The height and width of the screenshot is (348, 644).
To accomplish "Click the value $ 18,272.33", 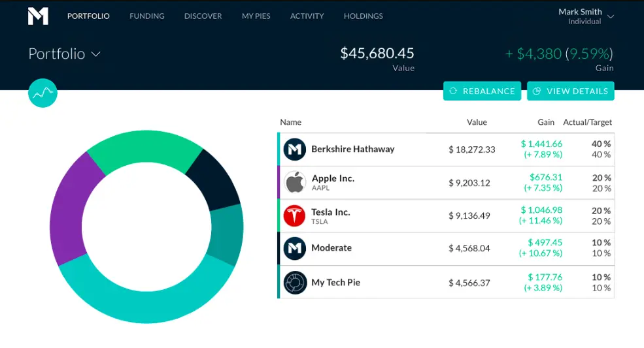I will pyautogui.click(x=472, y=150).
